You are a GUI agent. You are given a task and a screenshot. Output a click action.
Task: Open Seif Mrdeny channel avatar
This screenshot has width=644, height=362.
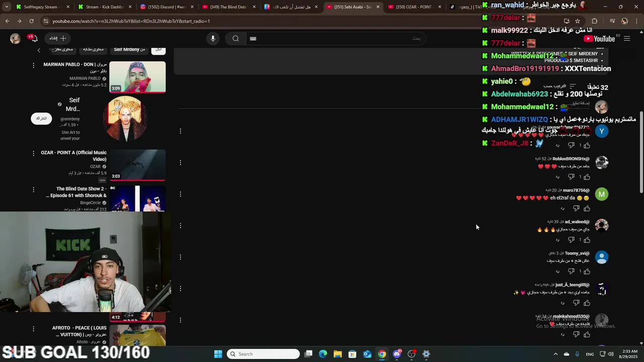[126, 119]
